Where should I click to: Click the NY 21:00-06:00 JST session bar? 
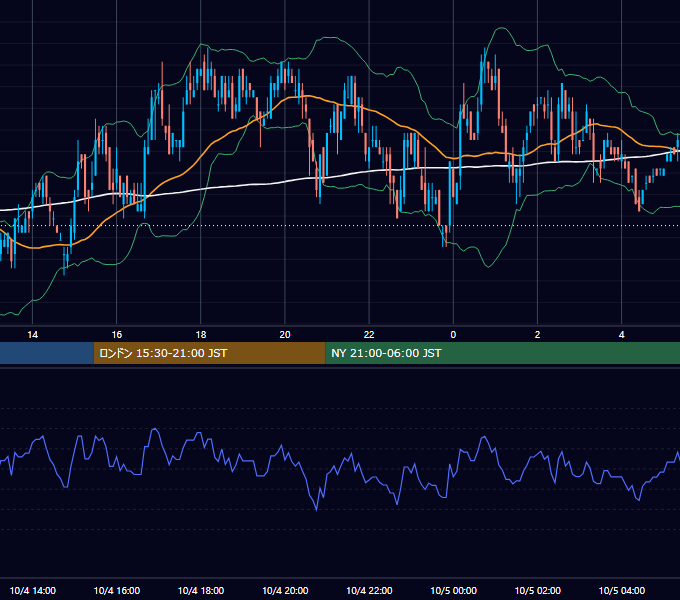503,353
